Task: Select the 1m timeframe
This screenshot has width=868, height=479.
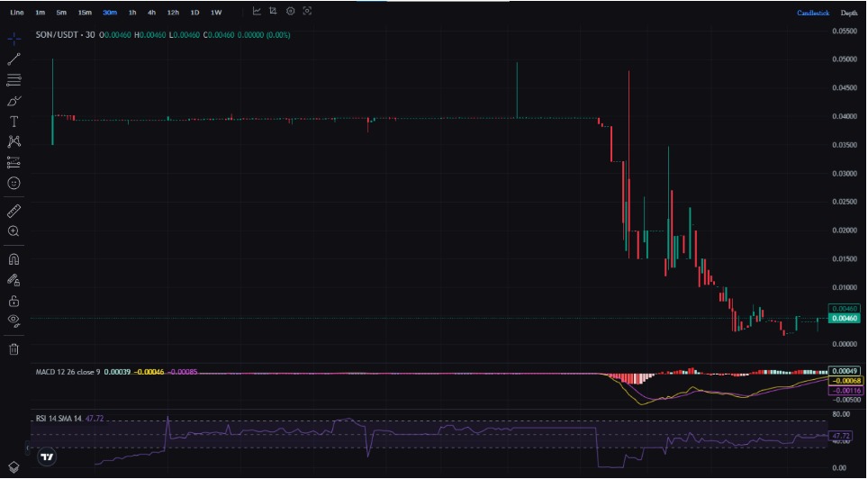Action: (40, 13)
